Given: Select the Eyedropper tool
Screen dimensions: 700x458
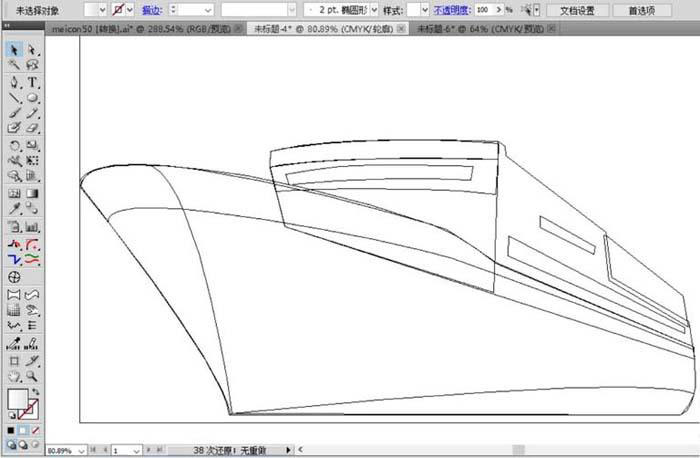Looking at the screenshot, I should (x=14, y=208).
